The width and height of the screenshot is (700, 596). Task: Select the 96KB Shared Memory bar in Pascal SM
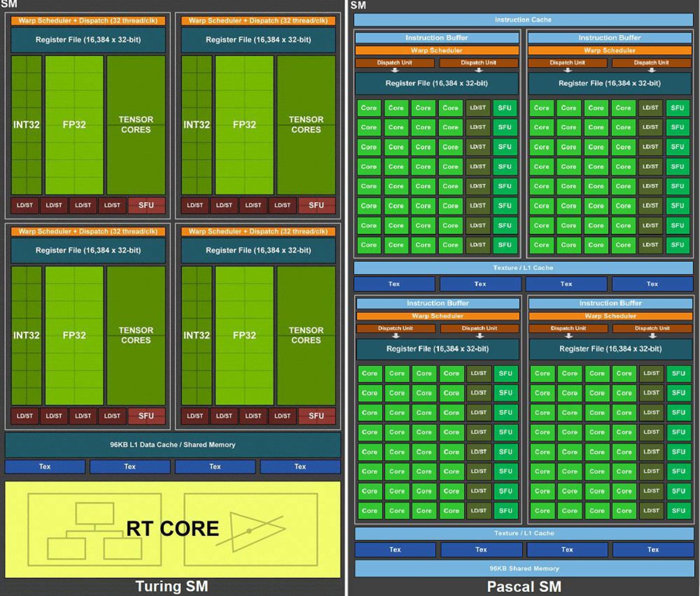point(524,568)
